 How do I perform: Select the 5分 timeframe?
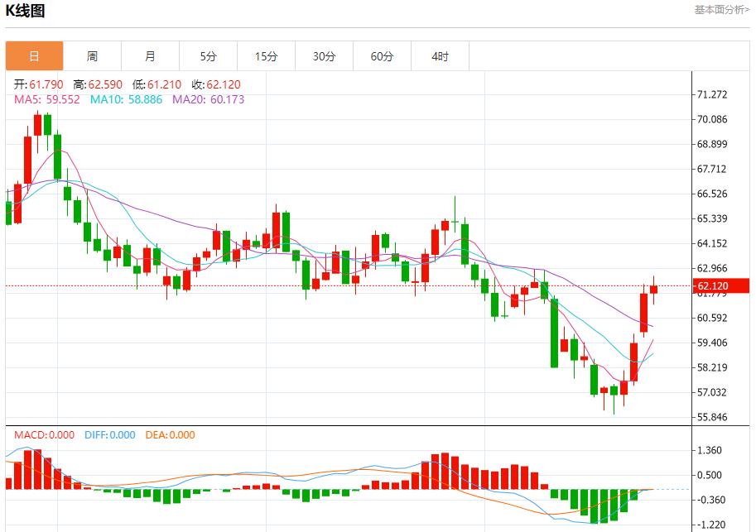pyautogui.click(x=208, y=55)
